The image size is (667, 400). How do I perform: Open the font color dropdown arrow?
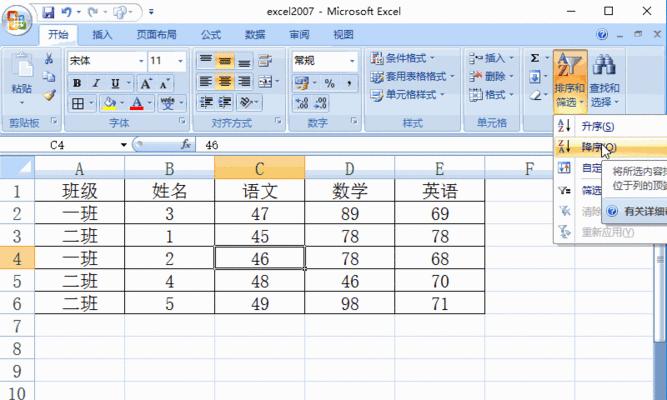[x=150, y=103]
